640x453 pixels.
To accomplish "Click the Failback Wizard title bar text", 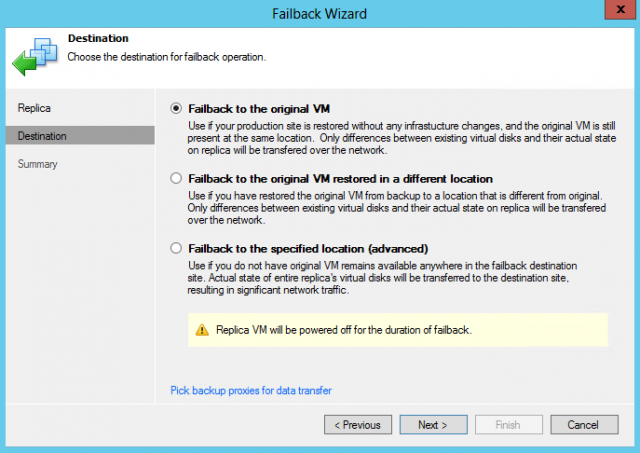I will (x=319, y=14).
